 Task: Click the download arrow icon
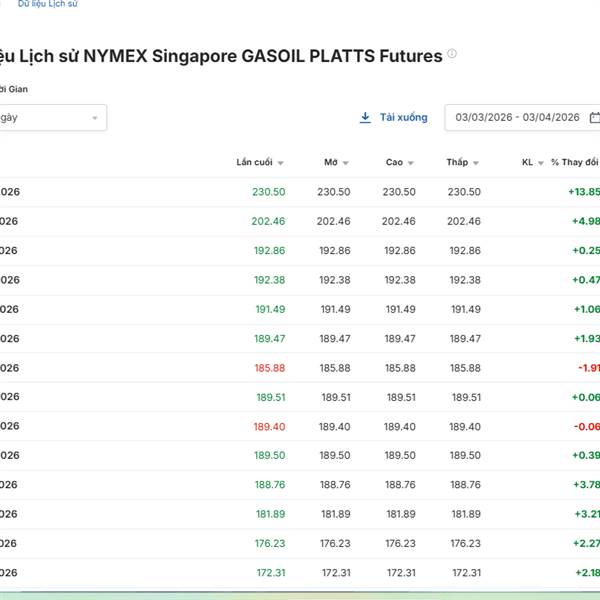(x=365, y=117)
